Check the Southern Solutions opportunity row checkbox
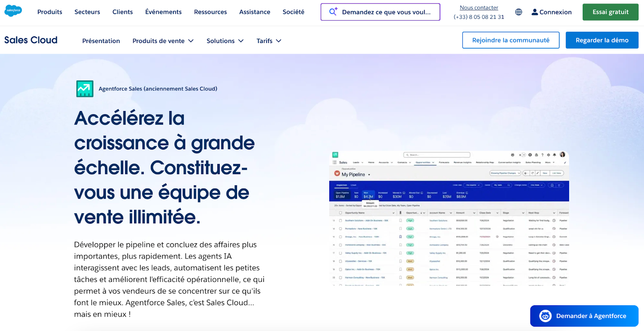This screenshot has height=331, width=644. point(341,220)
